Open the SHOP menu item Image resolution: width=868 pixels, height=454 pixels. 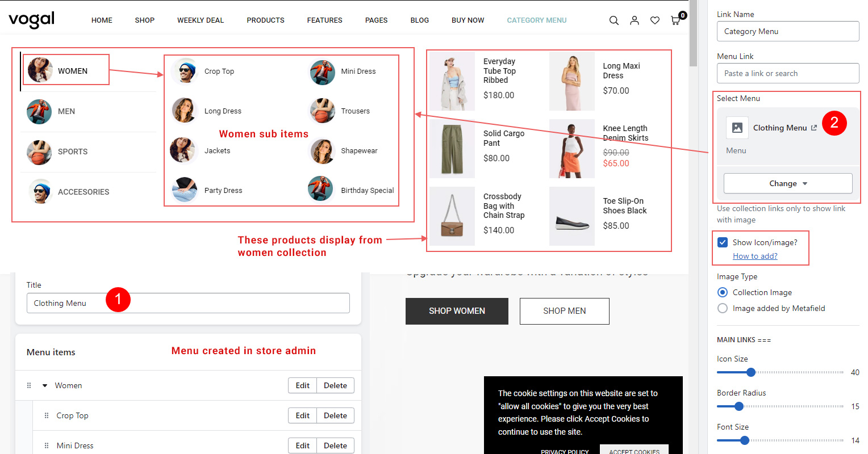click(145, 20)
